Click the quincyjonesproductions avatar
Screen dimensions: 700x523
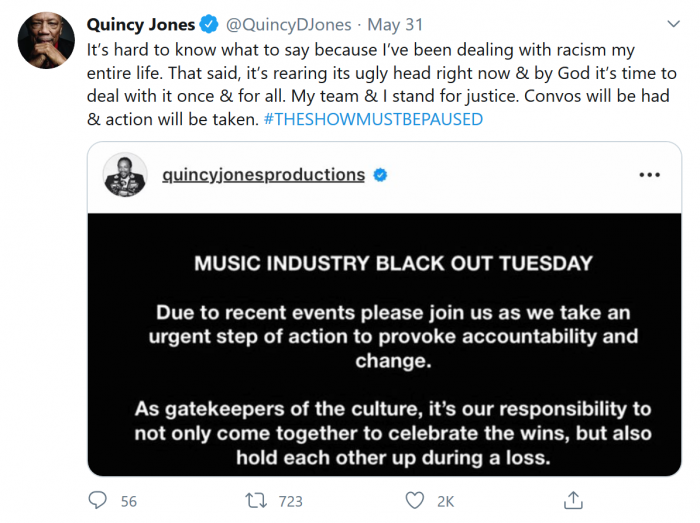(x=125, y=175)
